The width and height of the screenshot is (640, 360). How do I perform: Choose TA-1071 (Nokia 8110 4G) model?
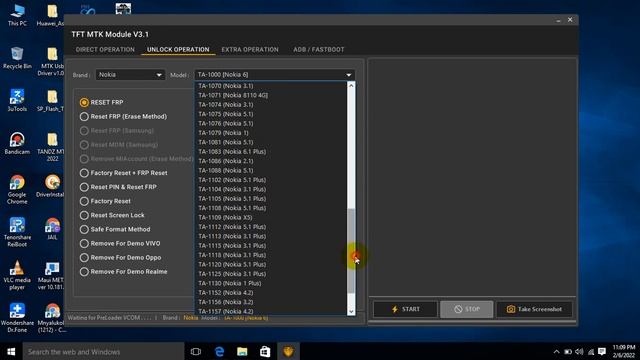(271, 95)
